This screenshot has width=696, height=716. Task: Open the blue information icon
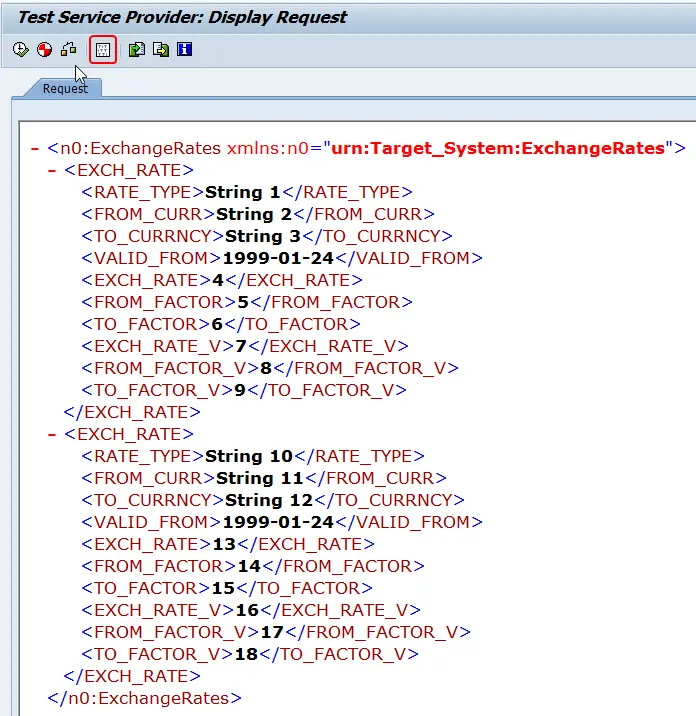(185, 49)
